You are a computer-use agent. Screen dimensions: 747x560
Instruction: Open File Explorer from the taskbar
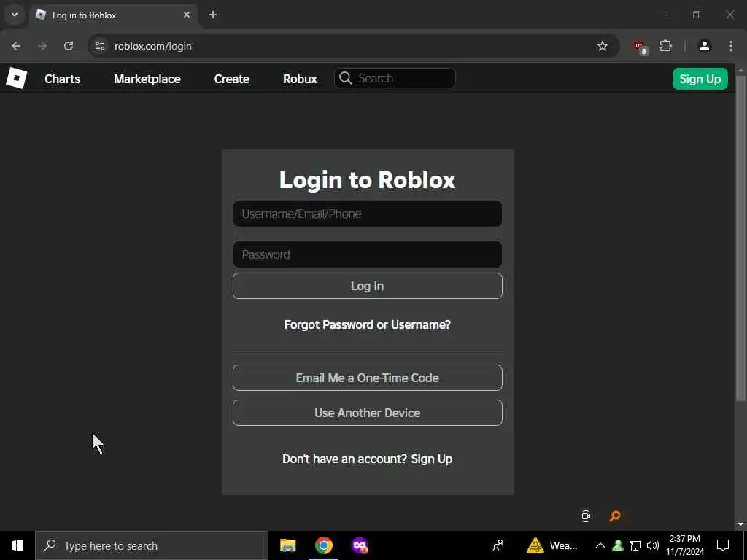pos(287,545)
